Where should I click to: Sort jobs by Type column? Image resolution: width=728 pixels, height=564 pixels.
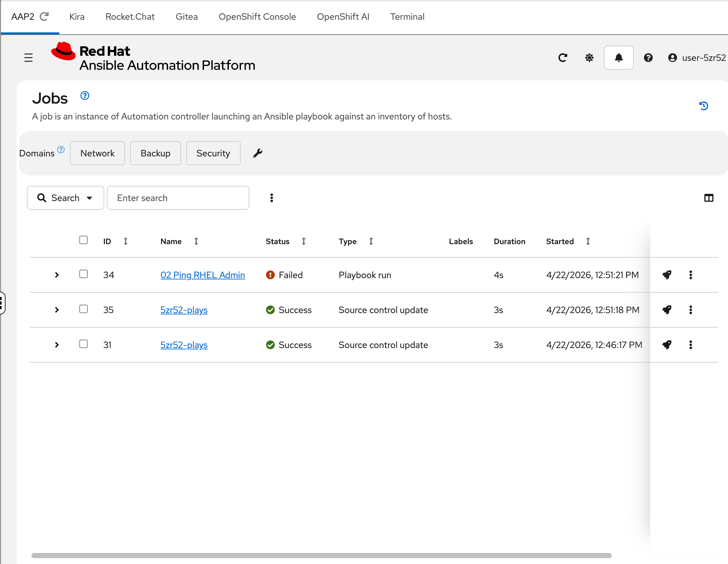pos(371,241)
